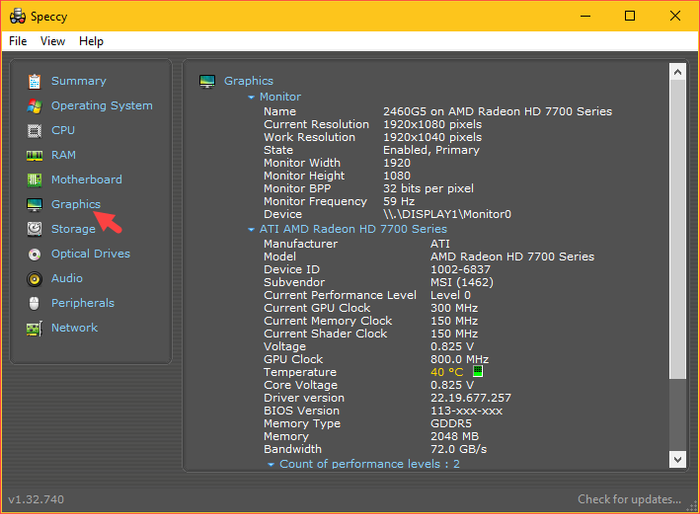The height and width of the screenshot is (514, 700).
Task: Click the Graphics header monitor icon
Action: coord(207,82)
